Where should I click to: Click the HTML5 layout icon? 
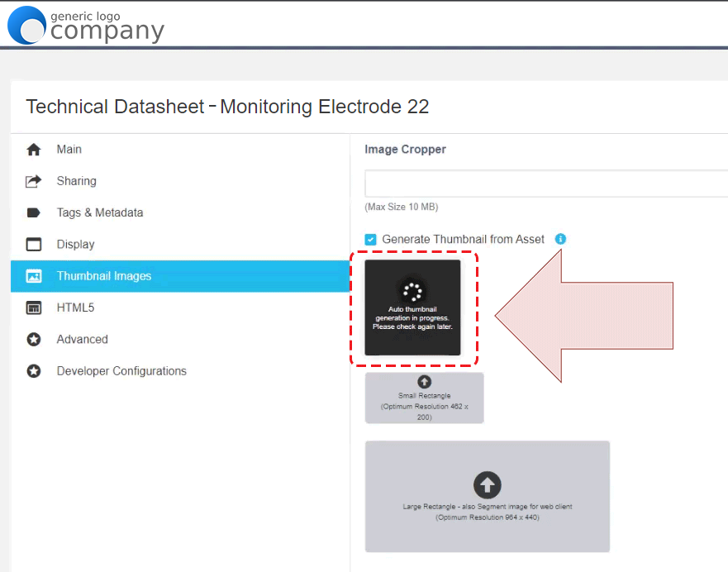[33, 307]
